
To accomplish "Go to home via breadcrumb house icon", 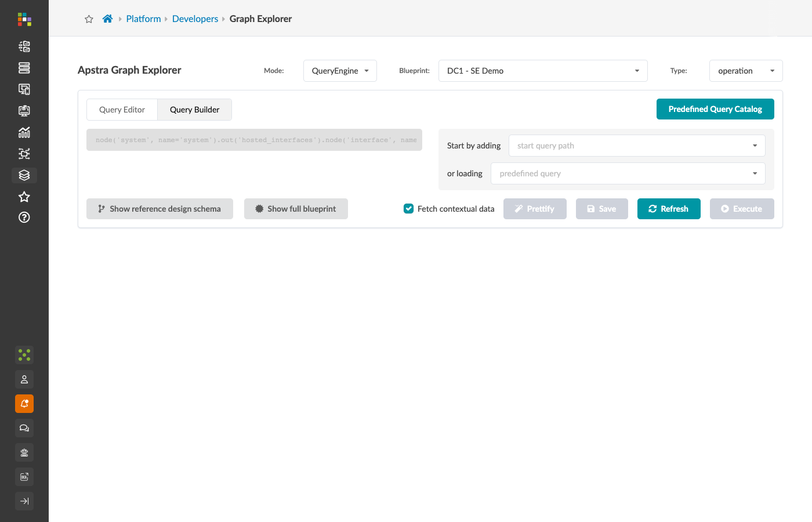I will pos(107,19).
